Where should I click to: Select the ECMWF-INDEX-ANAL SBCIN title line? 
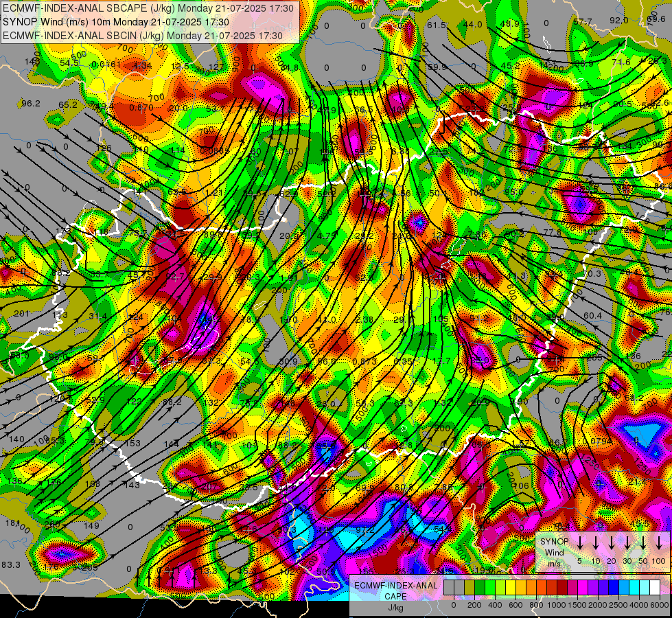143,36
